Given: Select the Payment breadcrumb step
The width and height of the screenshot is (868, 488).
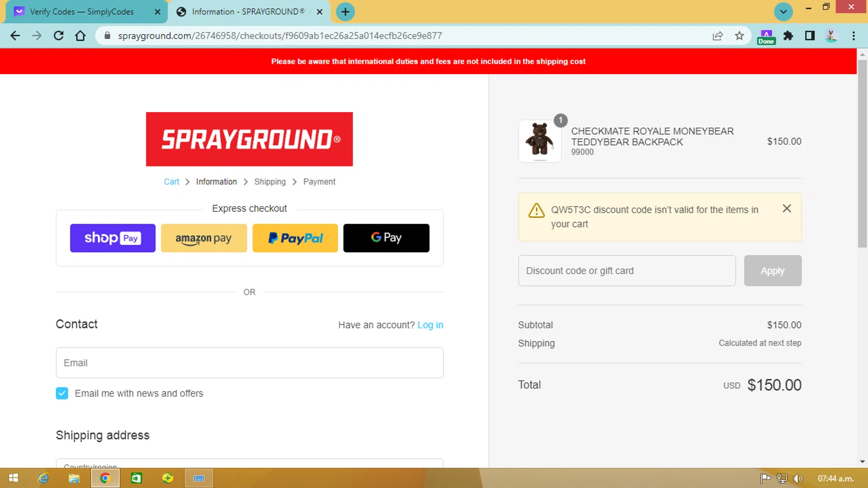Looking at the screenshot, I should [x=319, y=182].
